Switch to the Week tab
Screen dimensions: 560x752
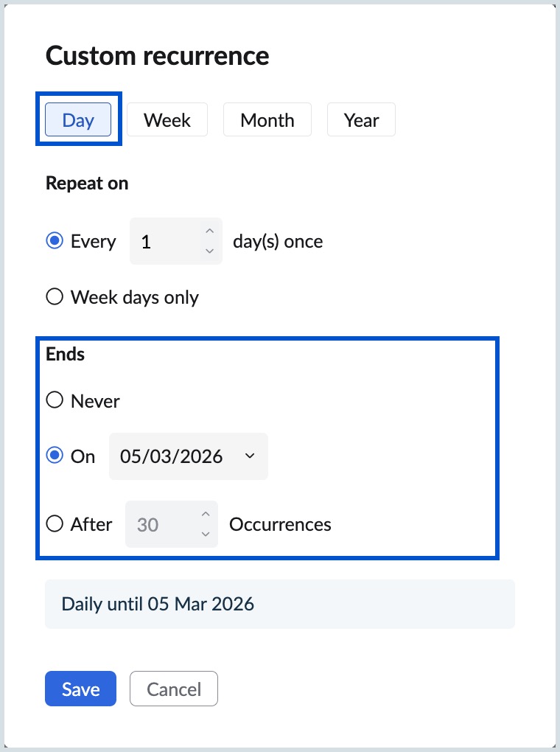click(x=167, y=119)
